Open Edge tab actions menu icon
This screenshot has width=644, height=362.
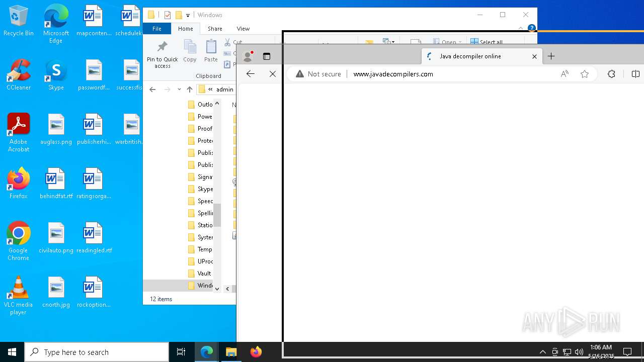point(267,56)
